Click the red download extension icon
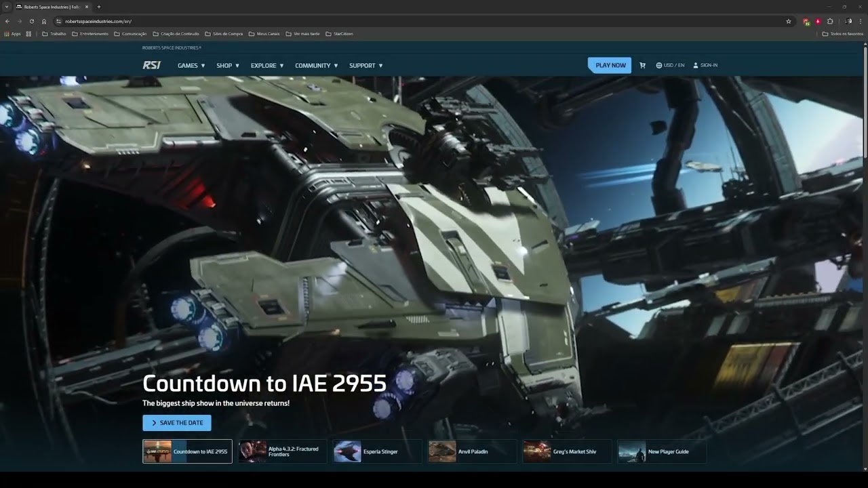The width and height of the screenshot is (868, 488). [818, 21]
